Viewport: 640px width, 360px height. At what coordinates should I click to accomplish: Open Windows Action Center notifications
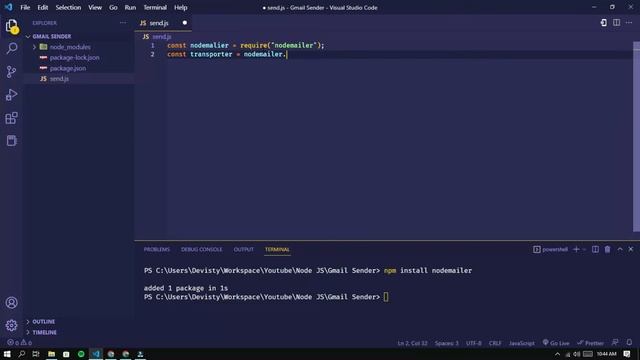[627, 354]
